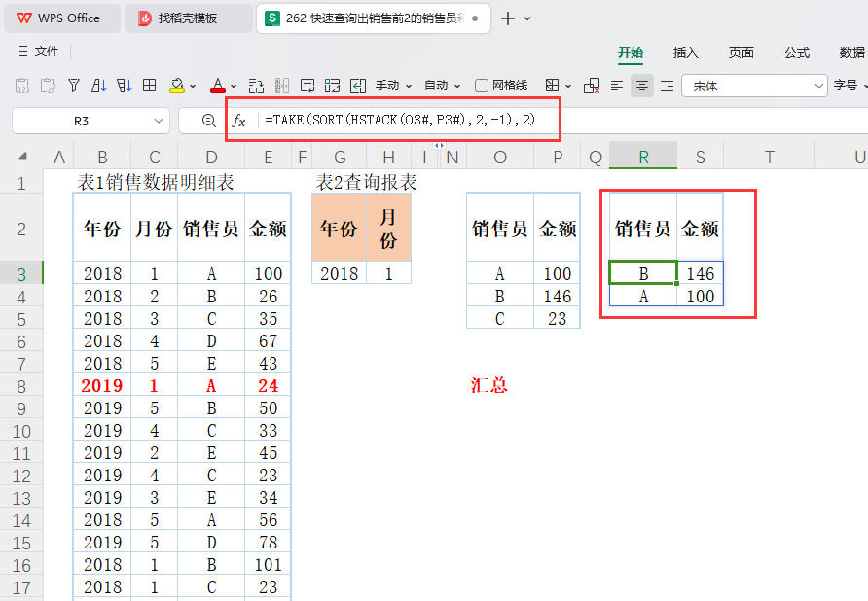Click the borders grid icon near the sort icons
Image resolution: width=868 pixels, height=601 pixels.
click(x=150, y=86)
